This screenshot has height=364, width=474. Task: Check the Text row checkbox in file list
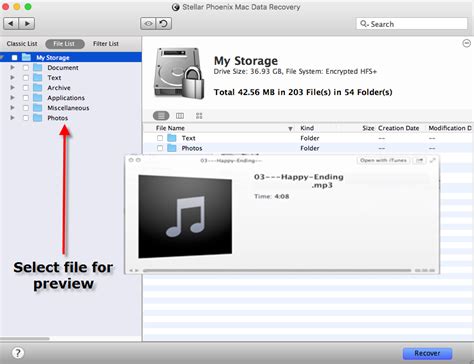(x=160, y=138)
